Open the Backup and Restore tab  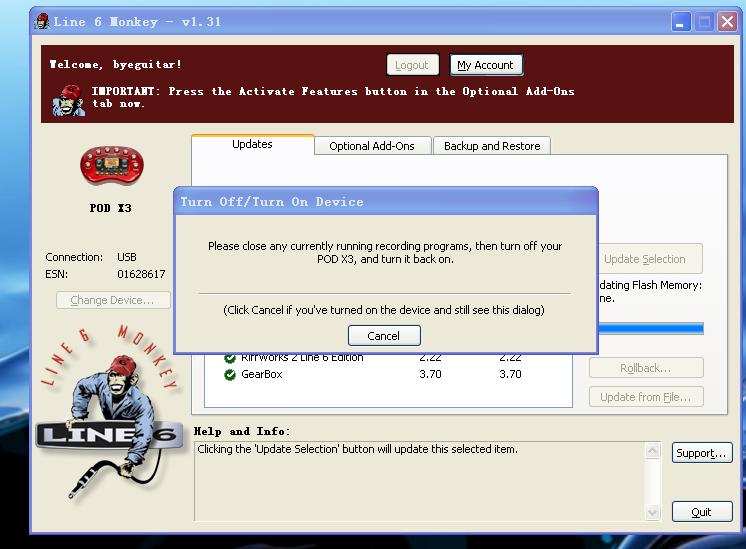coord(492,146)
